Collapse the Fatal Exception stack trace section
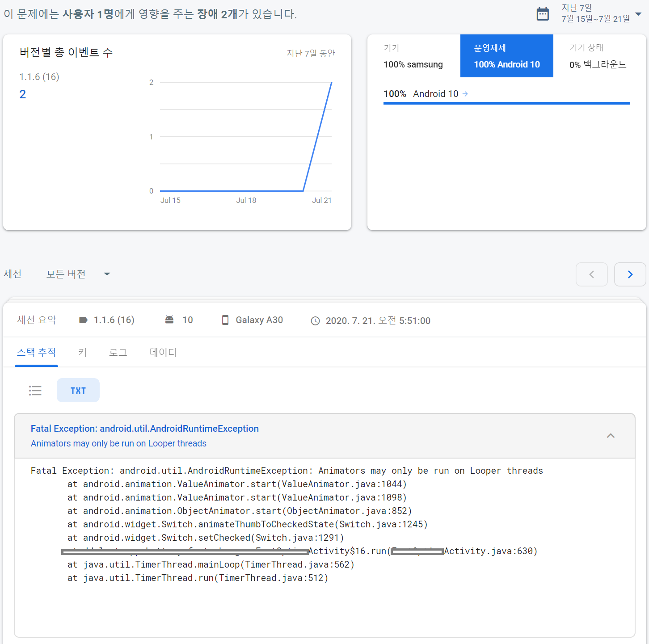 pos(611,436)
